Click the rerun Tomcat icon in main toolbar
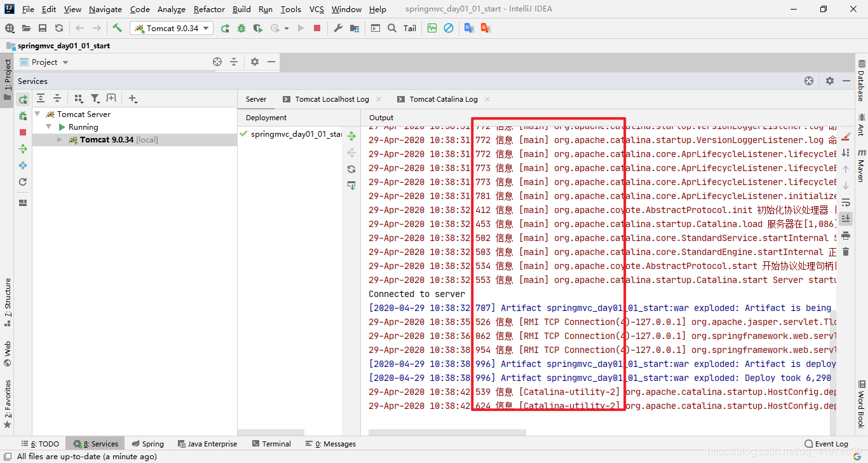This screenshot has width=868, height=463. [x=225, y=28]
